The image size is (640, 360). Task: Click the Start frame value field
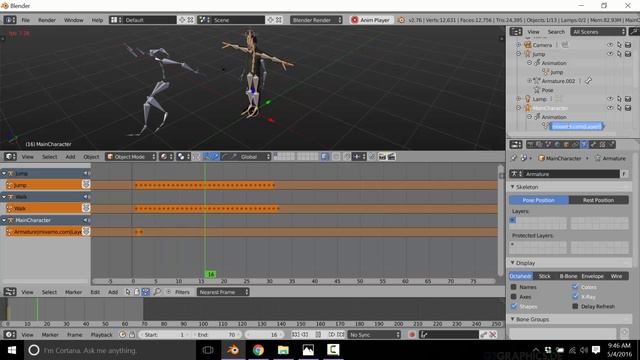click(166, 335)
